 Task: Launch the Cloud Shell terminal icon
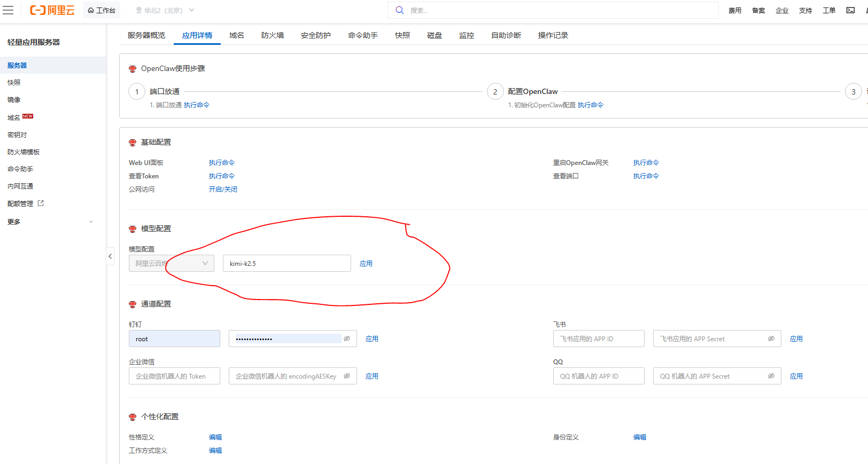[x=850, y=10]
